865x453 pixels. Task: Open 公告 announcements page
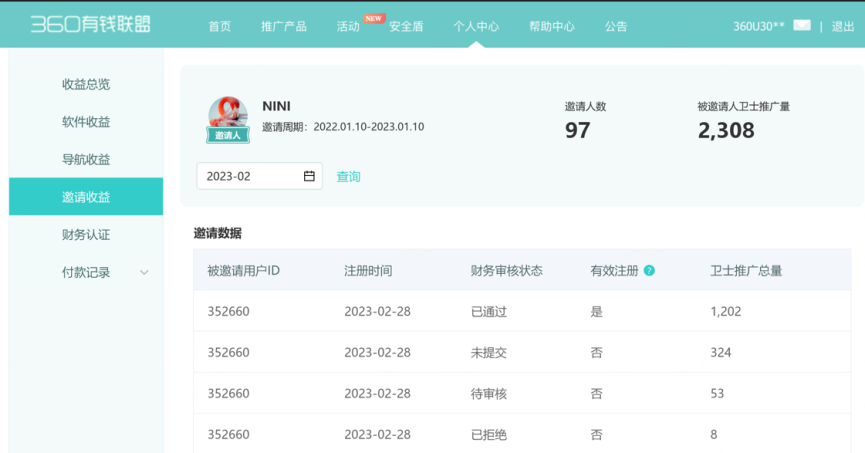[x=616, y=27]
